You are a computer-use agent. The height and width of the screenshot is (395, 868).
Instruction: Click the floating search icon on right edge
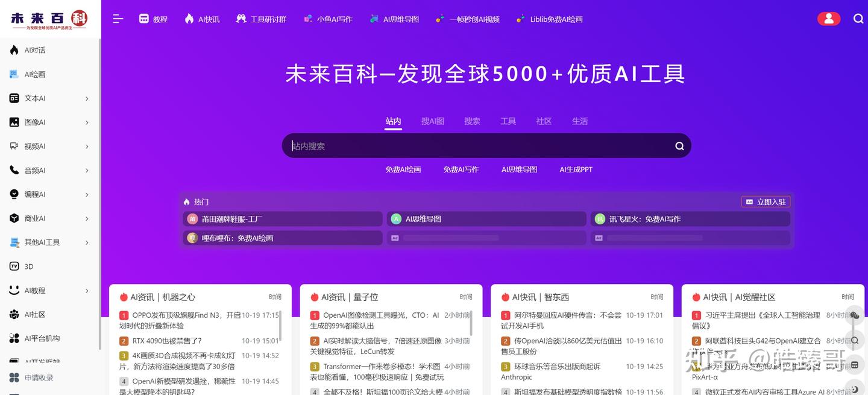(x=855, y=340)
